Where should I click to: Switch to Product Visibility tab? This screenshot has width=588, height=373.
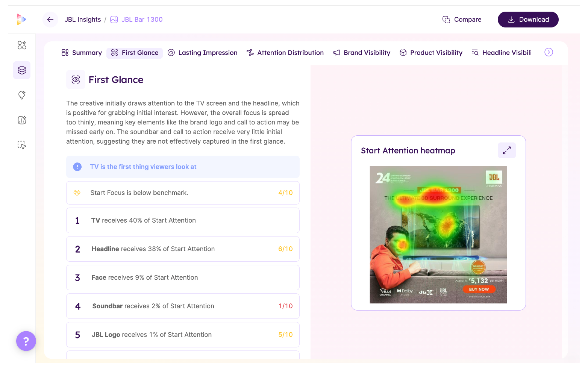pos(431,53)
